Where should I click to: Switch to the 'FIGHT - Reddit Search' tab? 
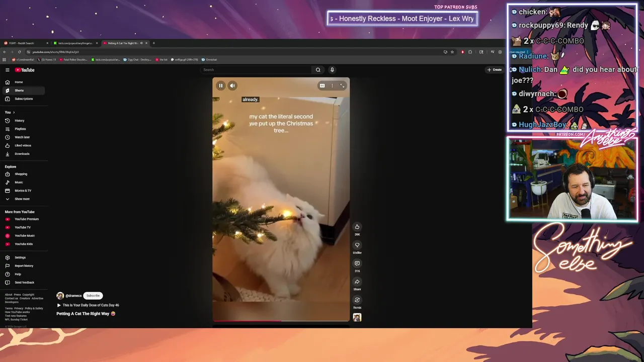[x=25, y=43]
